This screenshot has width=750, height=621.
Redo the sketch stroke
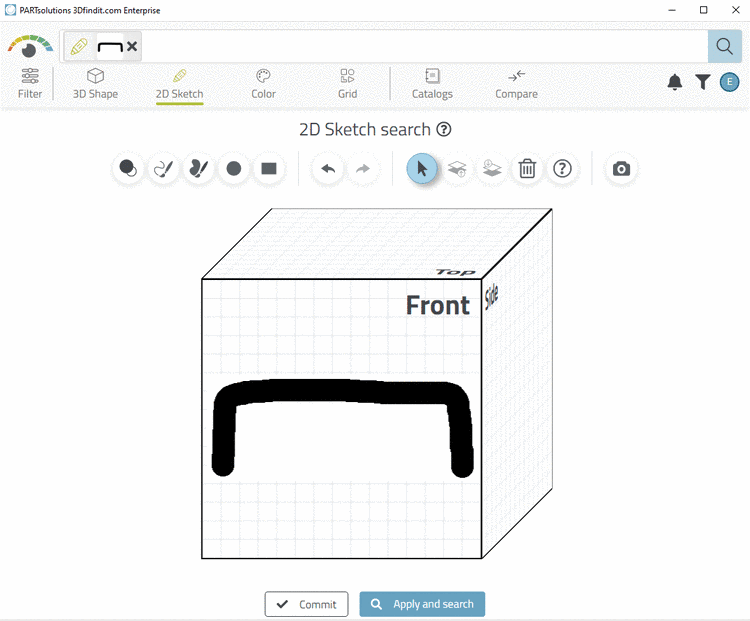pos(363,168)
